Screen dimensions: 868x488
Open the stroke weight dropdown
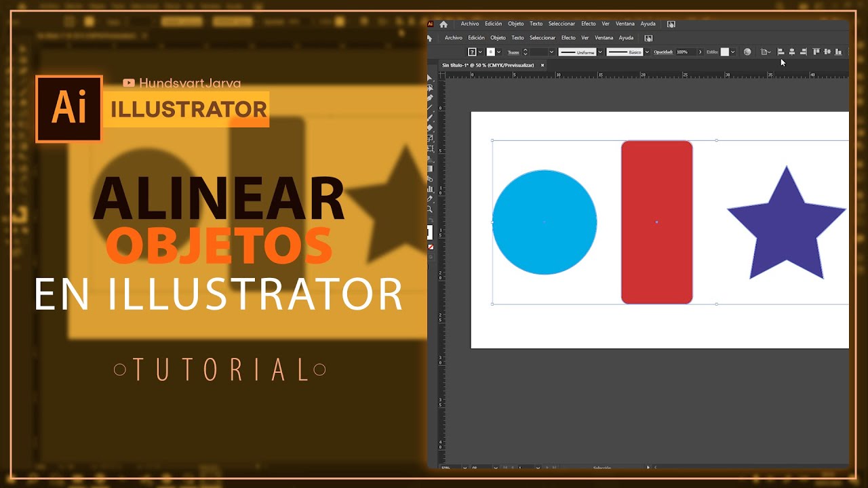(x=552, y=52)
